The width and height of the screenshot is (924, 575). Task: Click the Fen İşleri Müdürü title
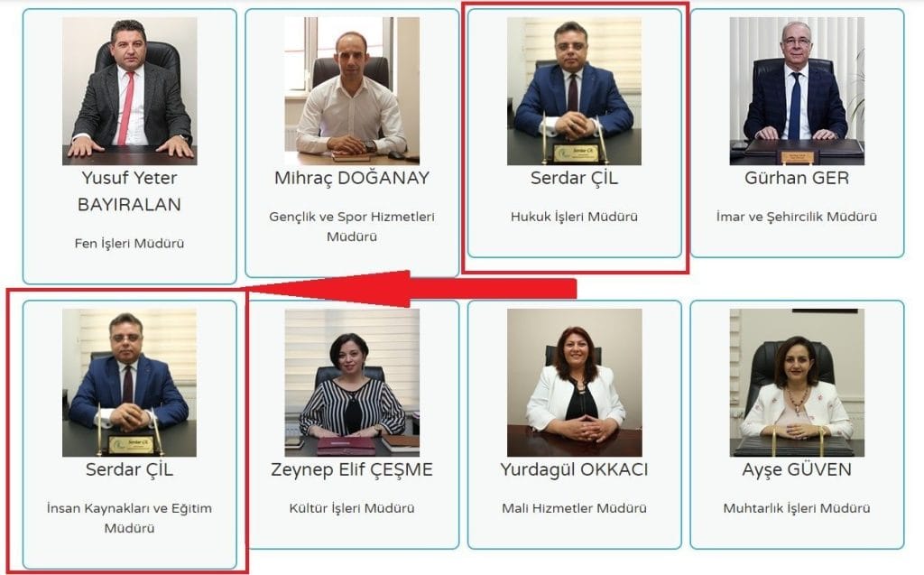tap(130, 244)
